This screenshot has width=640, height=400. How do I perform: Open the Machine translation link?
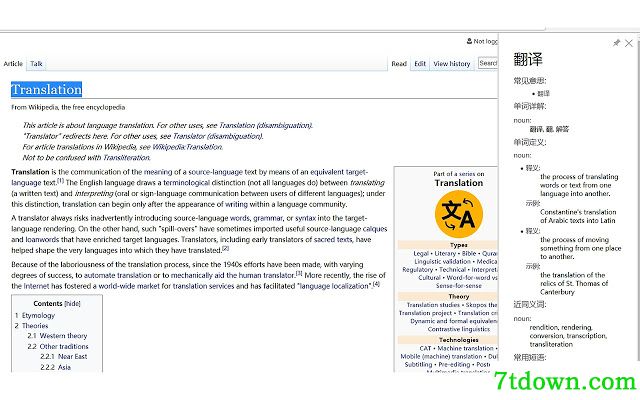465,349
